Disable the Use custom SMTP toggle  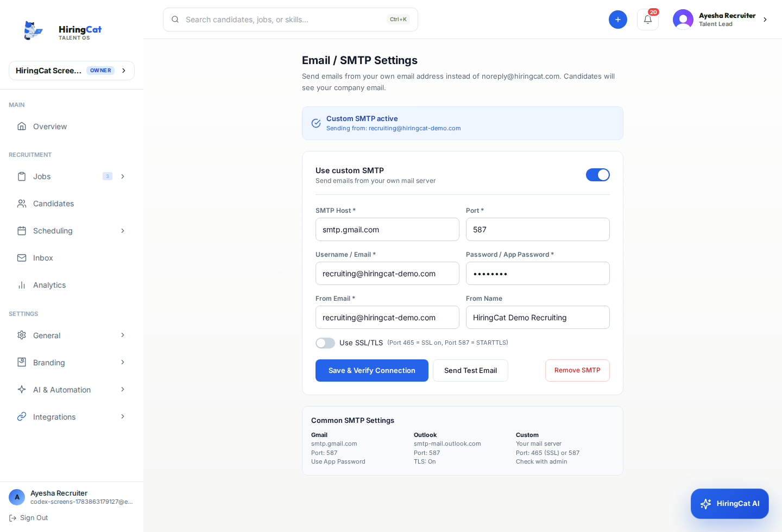tap(598, 175)
